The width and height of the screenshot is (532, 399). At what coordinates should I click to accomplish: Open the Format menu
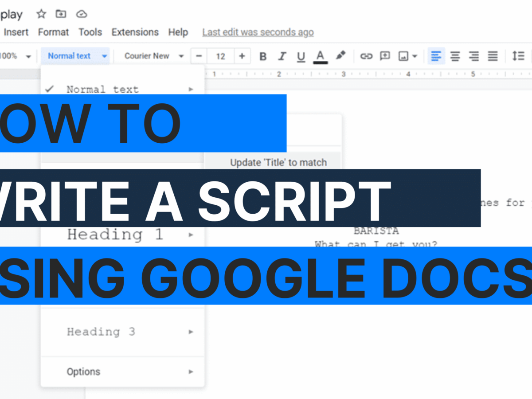pyautogui.click(x=53, y=32)
